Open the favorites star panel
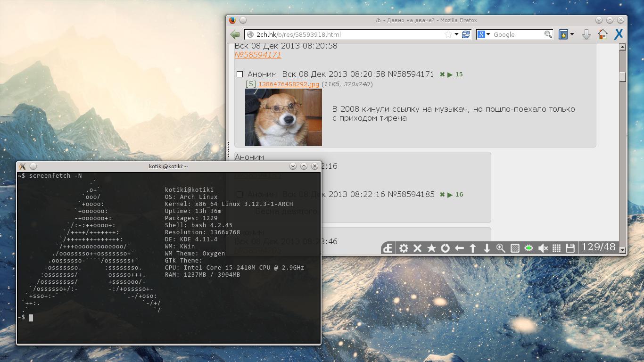The width and height of the screenshot is (644, 362). point(431,248)
